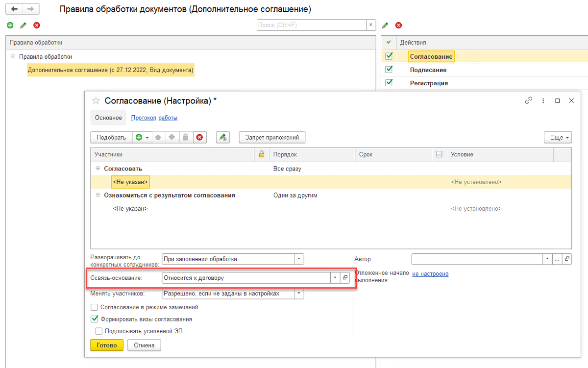Collapse the Правила обработки tree node
This screenshot has height=368, width=588.
click(13, 56)
